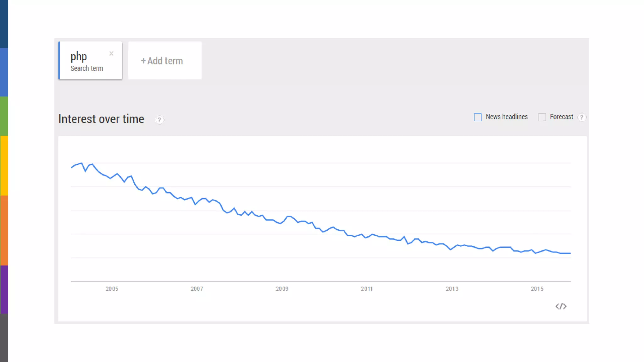
Task: Click the 2009 axis label
Action: tap(282, 289)
